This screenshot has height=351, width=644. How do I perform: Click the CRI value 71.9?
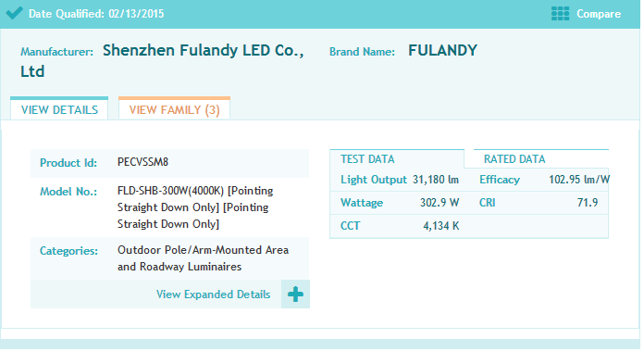(x=588, y=203)
